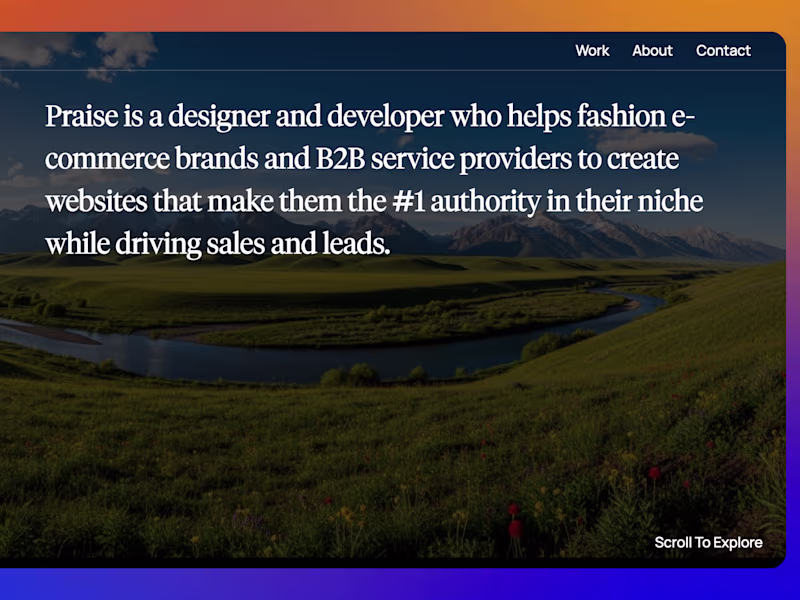Click the word "Praise" in the headline
The height and width of the screenshot is (600, 800).
click(82, 116)
